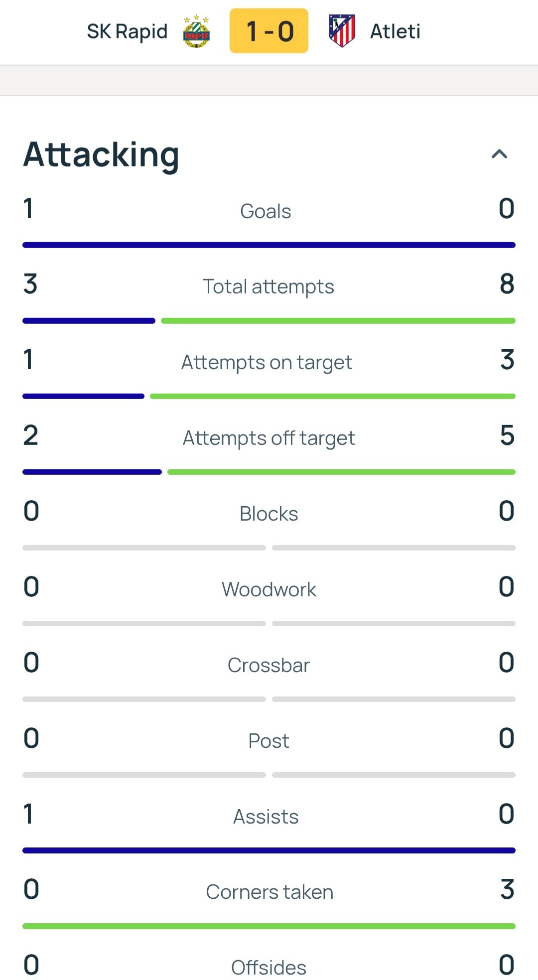
Task: Click the green Total attempts bar
Action: [338, 321]
